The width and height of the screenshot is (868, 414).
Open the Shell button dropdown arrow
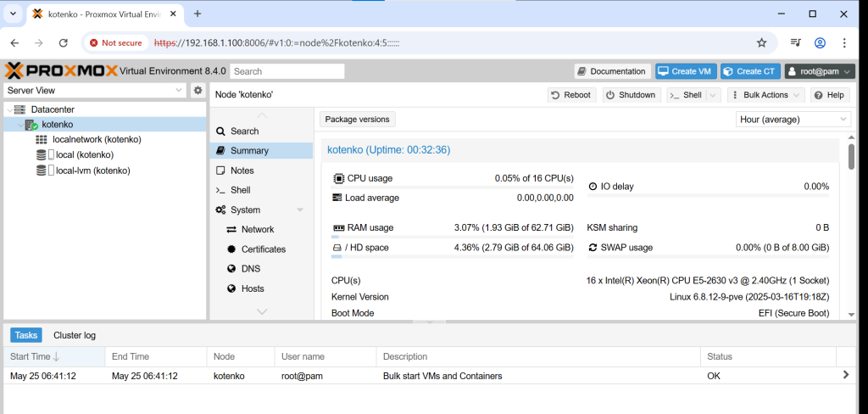(x=713, y=95)
